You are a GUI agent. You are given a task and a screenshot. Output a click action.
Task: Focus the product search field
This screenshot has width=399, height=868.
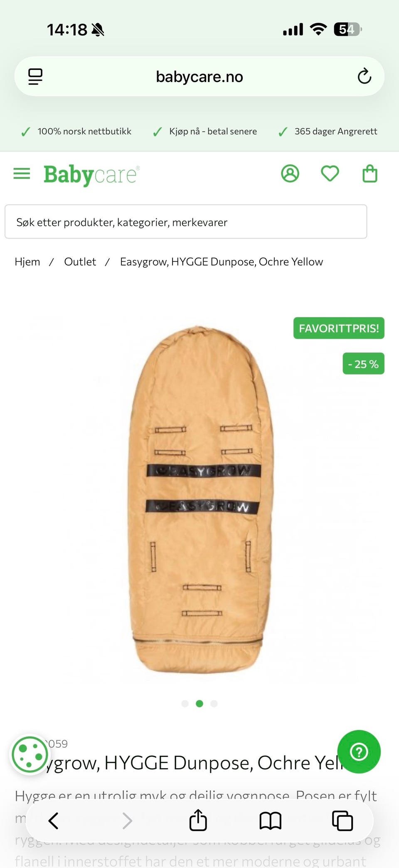186,221
